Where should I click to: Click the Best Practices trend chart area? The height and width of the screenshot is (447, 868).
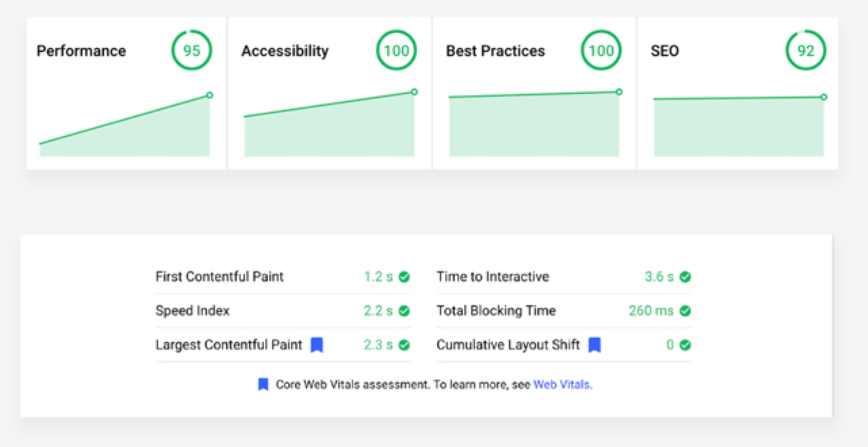click(534, 126)
